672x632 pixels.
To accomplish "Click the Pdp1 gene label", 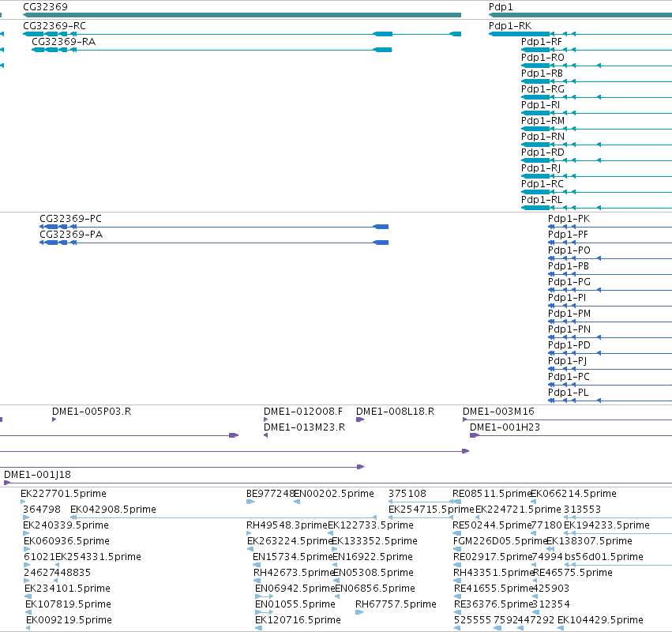I will (x=501, y=7).
